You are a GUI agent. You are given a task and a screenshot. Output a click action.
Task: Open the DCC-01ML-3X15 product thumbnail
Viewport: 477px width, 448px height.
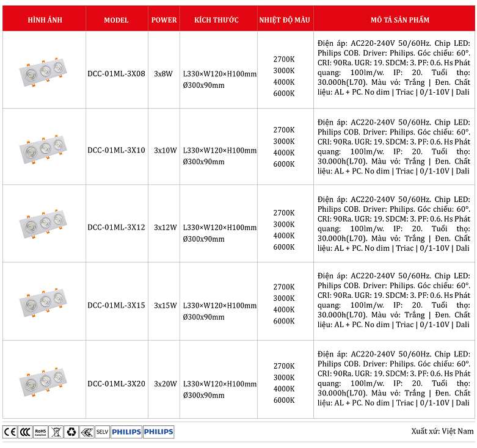pos(43,303)
